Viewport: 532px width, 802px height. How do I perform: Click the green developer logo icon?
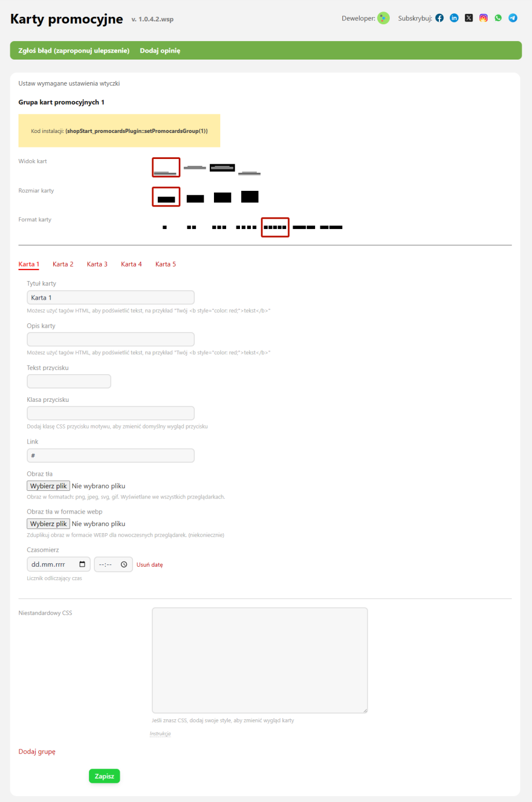(383, 19)
